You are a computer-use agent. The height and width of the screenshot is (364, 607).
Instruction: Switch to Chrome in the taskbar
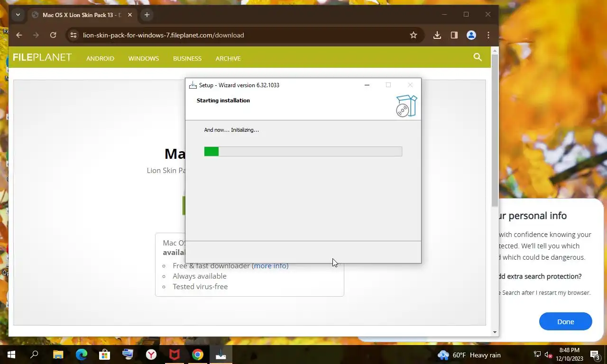198,355
